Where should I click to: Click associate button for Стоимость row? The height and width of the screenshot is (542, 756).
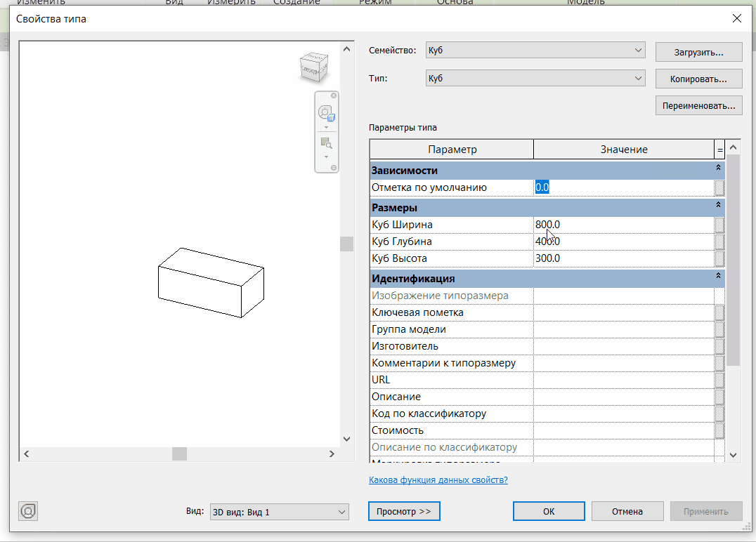click(719, 430)
